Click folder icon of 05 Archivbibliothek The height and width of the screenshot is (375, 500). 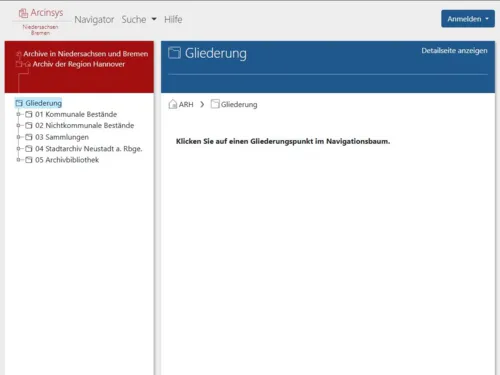pos(29,160)
